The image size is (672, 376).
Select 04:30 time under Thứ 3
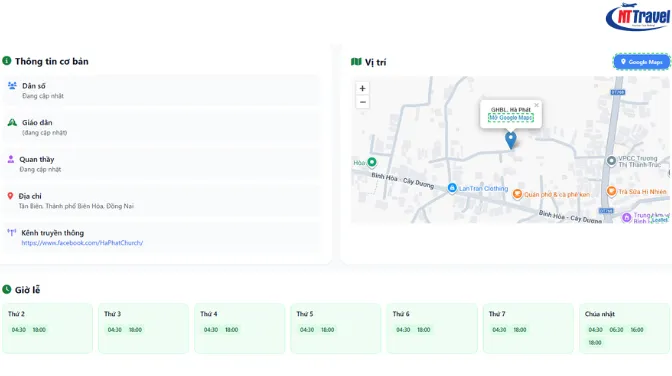[114, 330]
